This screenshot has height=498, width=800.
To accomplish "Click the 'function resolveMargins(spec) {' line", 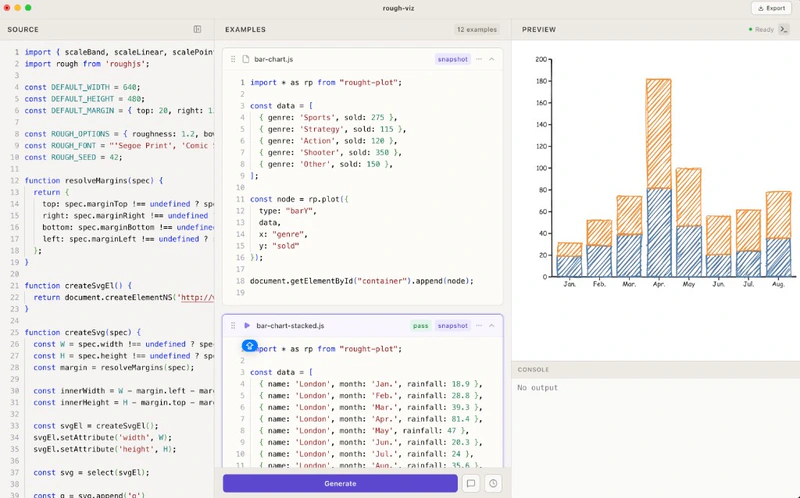I will [94, 181].
